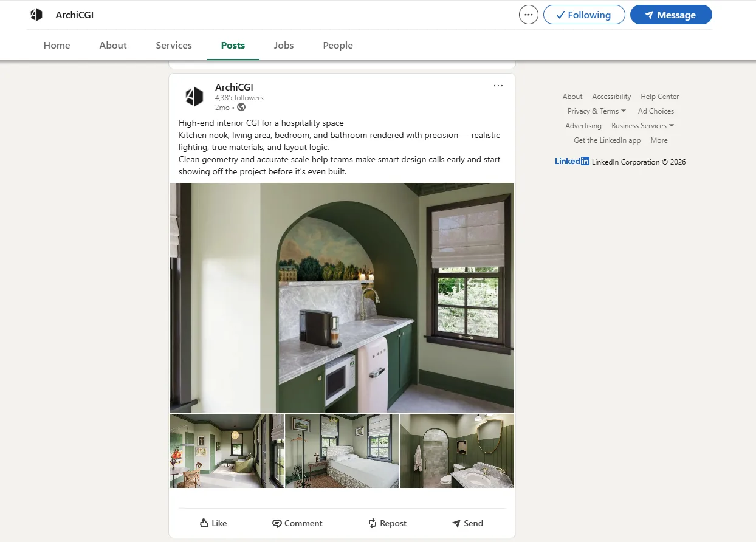Click the Like icon on the post
Screen dimensions: 756x542
[204, 523]
